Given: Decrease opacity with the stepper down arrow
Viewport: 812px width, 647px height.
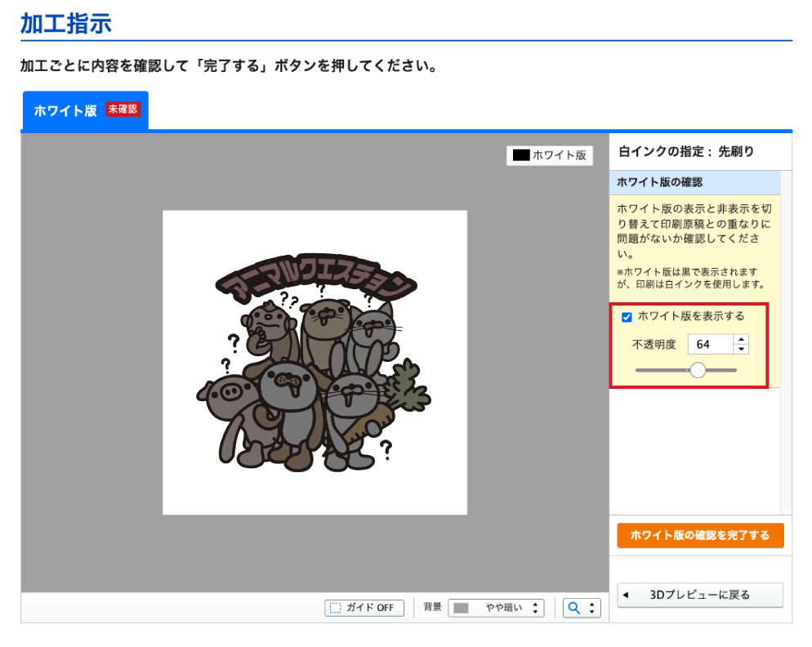Looking at the screenshot, I should point(741,350).
